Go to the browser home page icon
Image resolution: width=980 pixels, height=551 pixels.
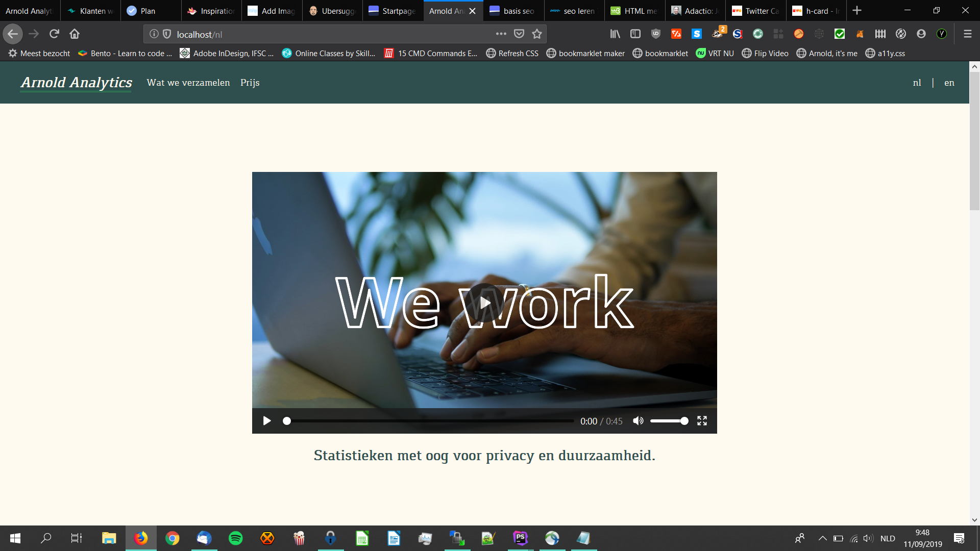[x=75, y=34]
